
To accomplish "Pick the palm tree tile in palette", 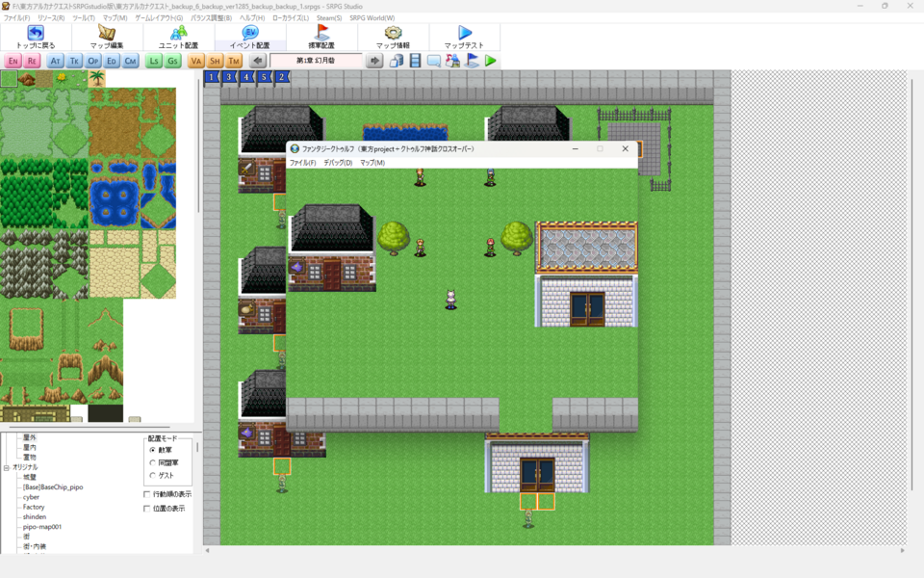I will point(97,79).
